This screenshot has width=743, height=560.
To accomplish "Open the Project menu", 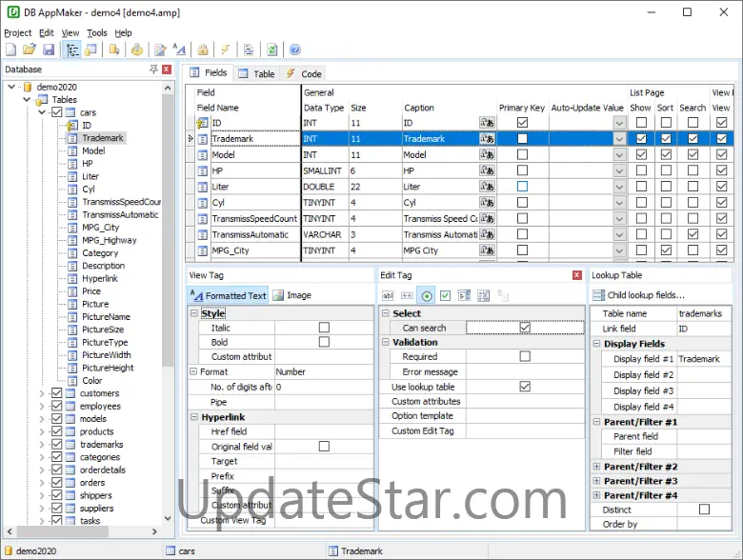I will click(x=18, y=32).
